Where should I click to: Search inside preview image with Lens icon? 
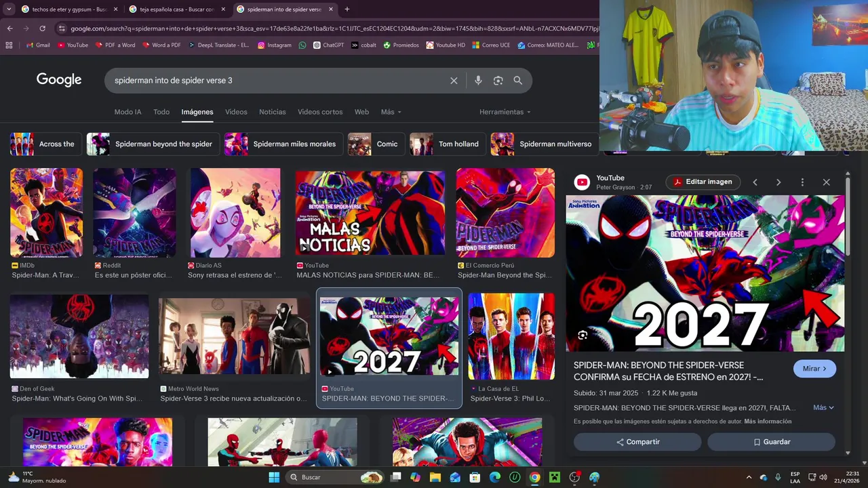click(x=583, y=335)
